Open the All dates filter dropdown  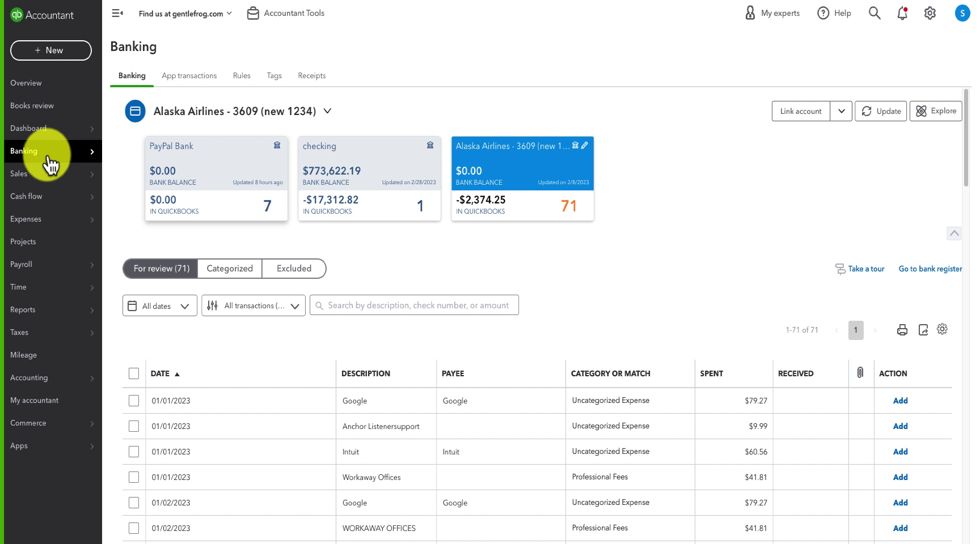click(x=160, y=305)
